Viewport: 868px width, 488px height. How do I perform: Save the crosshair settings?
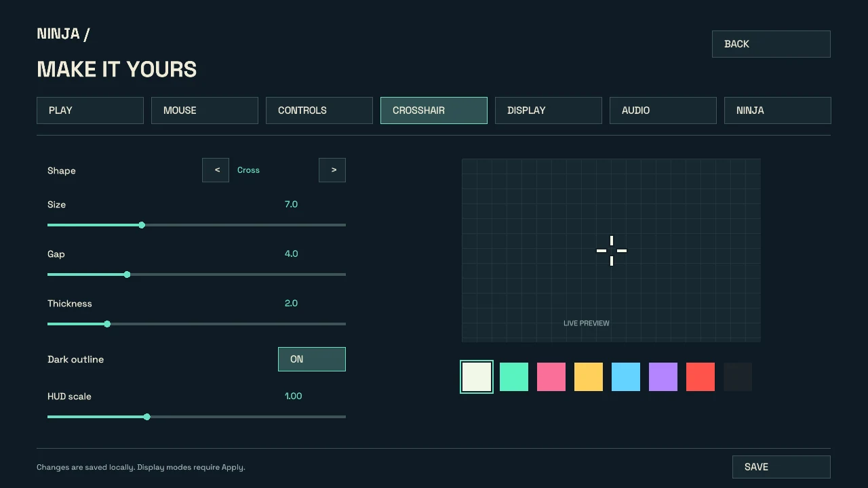pyautogui.click(x=781, y=467)
